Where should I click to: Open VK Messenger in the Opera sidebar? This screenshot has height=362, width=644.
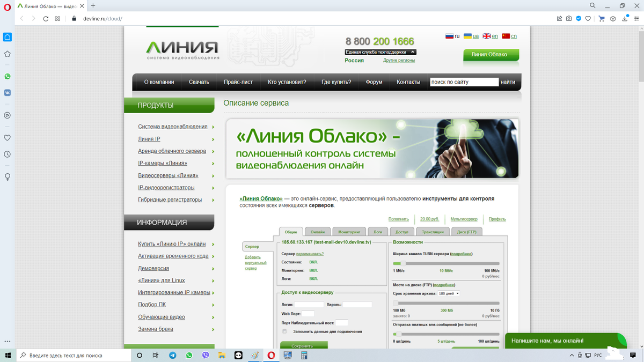click(x=7, y=92)
